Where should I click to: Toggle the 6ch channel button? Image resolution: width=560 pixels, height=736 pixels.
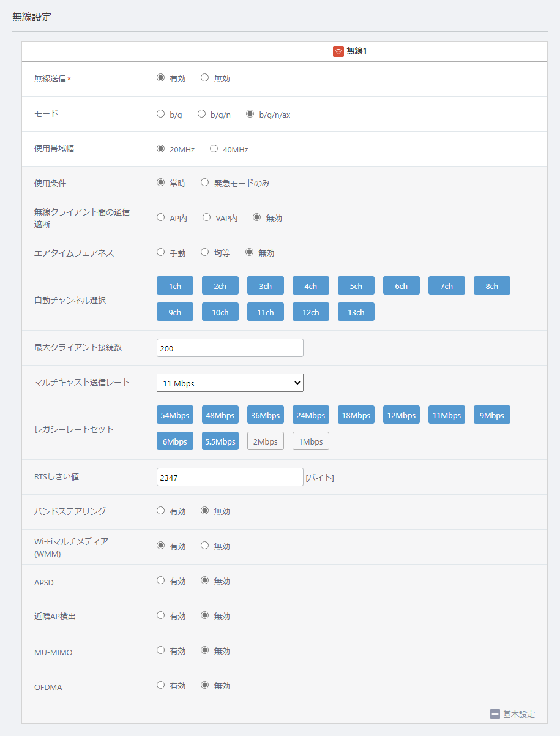pyautogui.click(x=401, y=286)
